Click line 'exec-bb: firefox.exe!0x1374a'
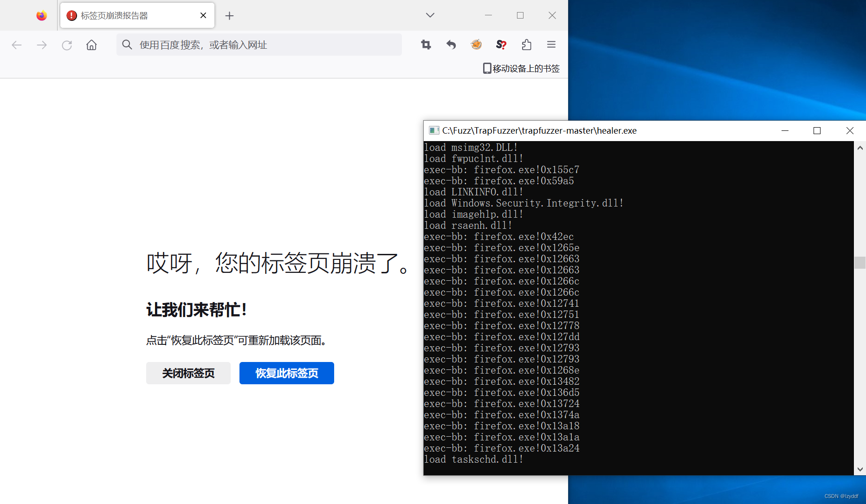This screenshot has width=866, height=504. click(502, 415)
